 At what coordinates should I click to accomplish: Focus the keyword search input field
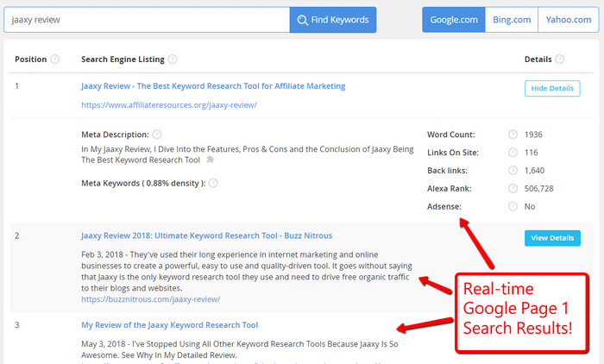(x=147, y=20)
